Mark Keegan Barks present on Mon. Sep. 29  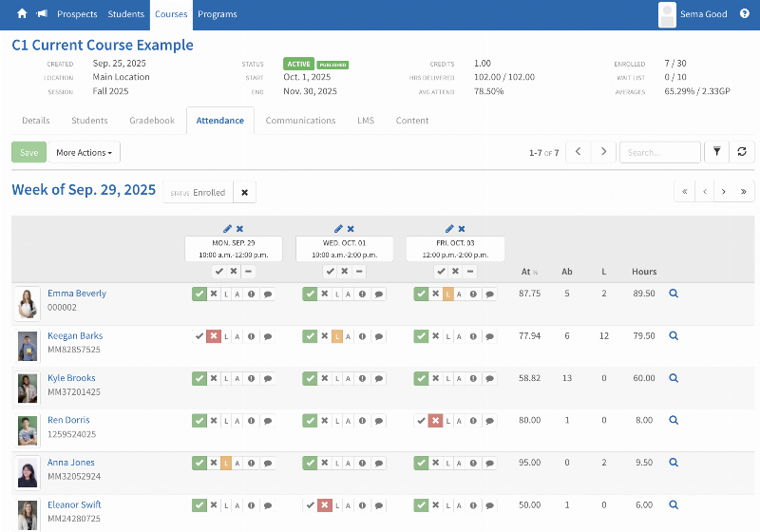199,336
